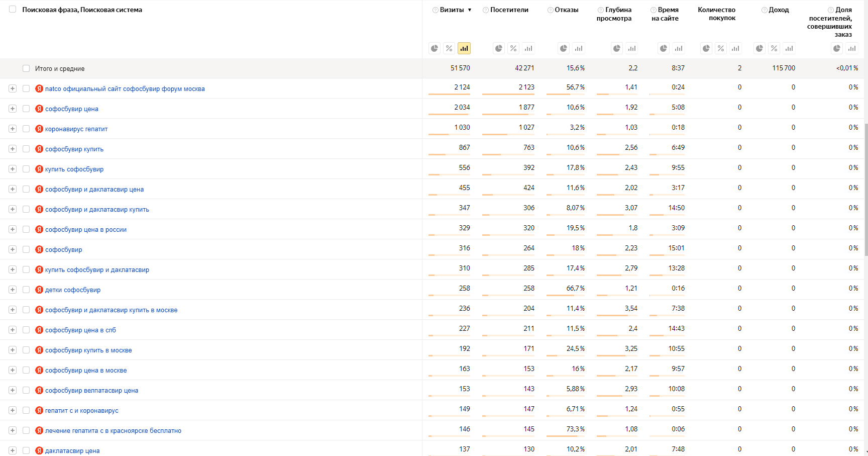Click visits value 2 124 in first row
The image size is (868, 456).
462,87
